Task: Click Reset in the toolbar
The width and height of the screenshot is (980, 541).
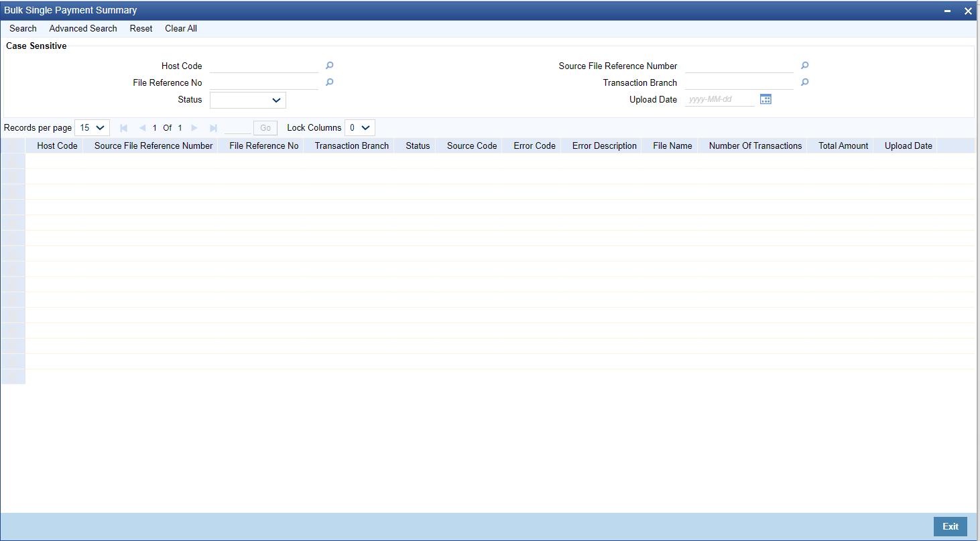Action: (141, 29)
